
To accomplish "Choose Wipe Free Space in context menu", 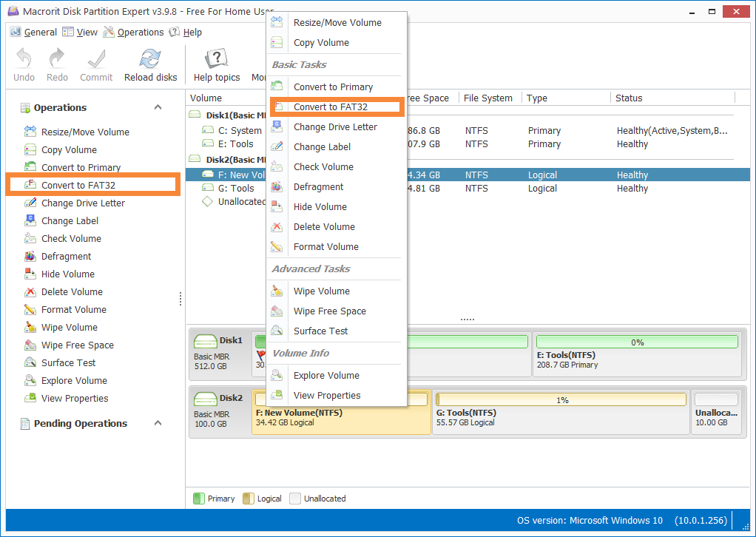I will click(x=337, y=311).
